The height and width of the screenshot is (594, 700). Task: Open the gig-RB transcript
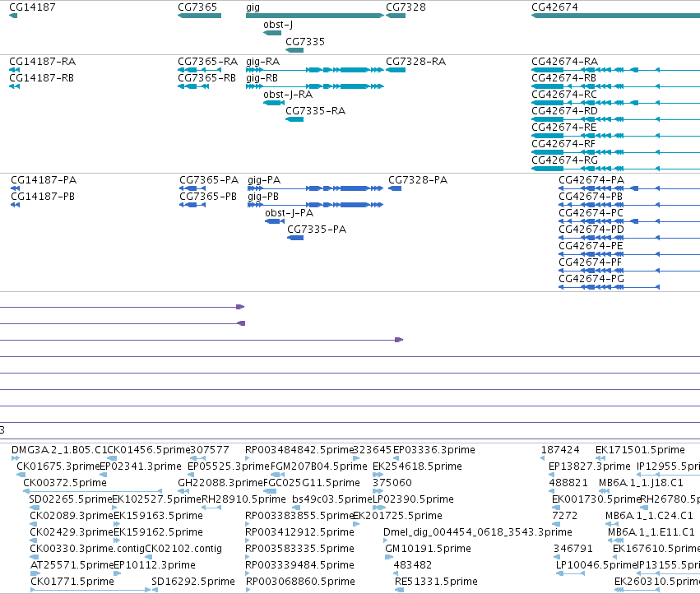[x=262, y=77]
